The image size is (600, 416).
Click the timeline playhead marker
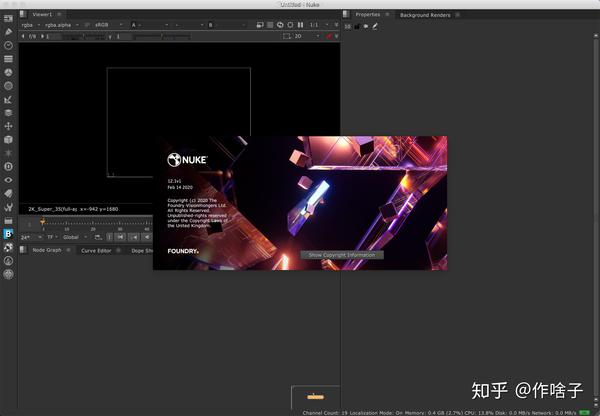[43, 221]
